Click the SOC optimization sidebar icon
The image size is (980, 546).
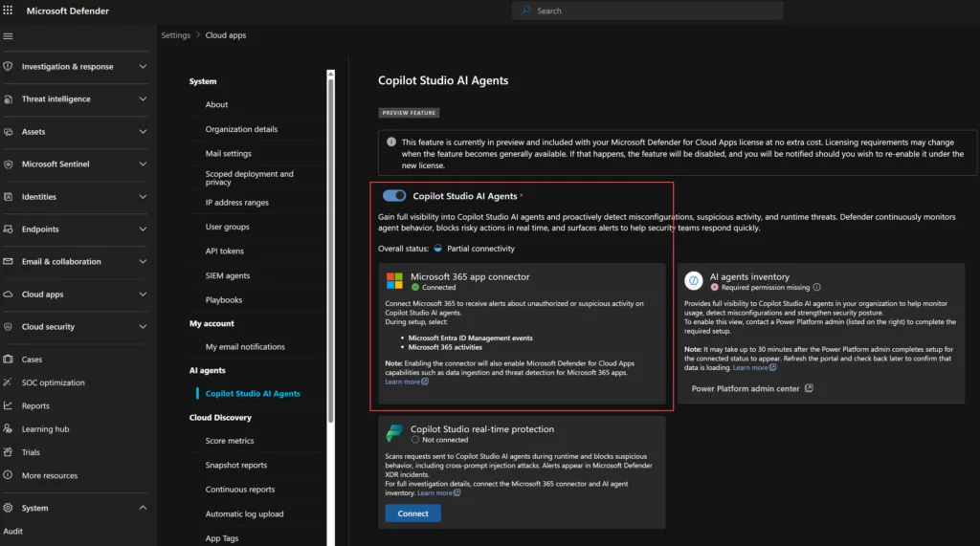point(8,382)
